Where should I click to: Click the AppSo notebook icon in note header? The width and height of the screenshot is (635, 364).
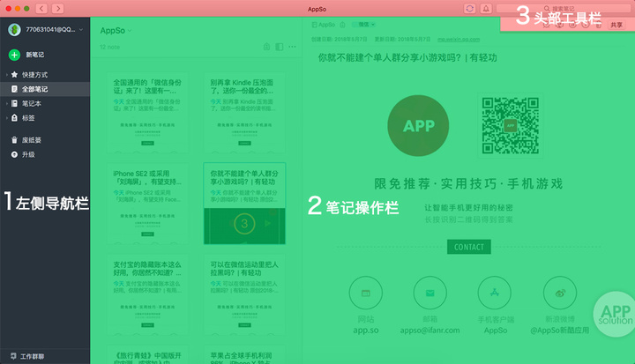[x=314, y=25]
